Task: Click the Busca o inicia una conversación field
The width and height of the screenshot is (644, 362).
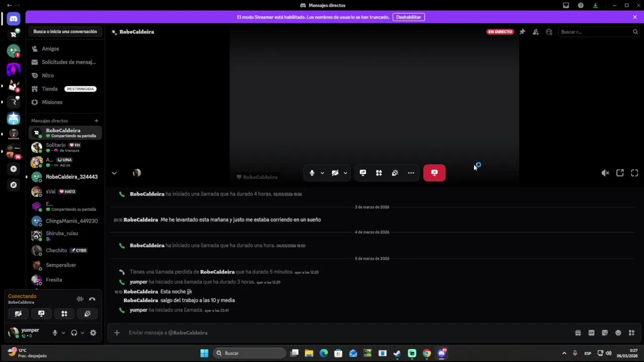Action: click(x=65, y=32)
